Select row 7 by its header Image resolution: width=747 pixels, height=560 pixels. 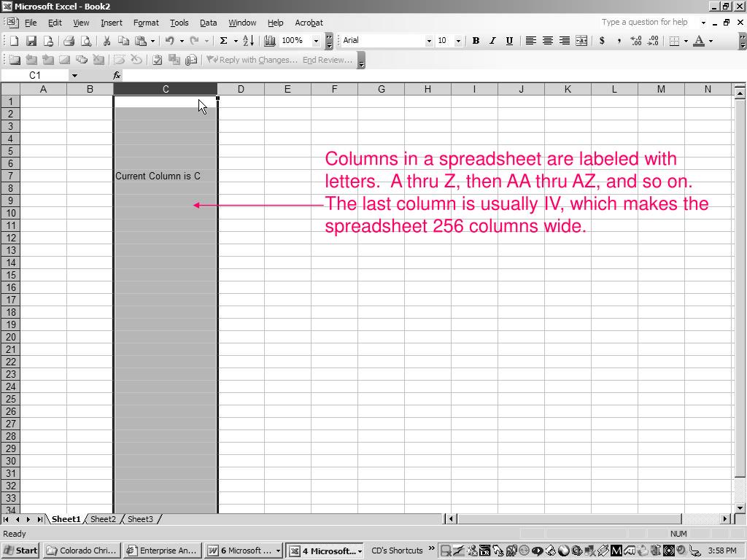point(10,176)
